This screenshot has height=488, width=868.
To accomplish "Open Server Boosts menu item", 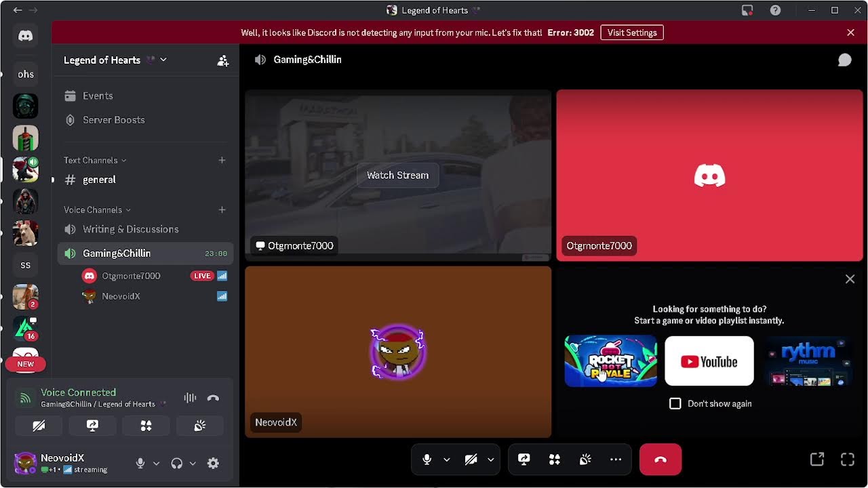I will pos(145,120).
